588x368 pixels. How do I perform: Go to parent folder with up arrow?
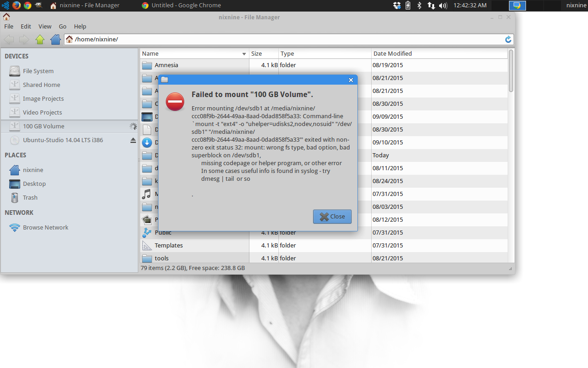coord(40,40)
